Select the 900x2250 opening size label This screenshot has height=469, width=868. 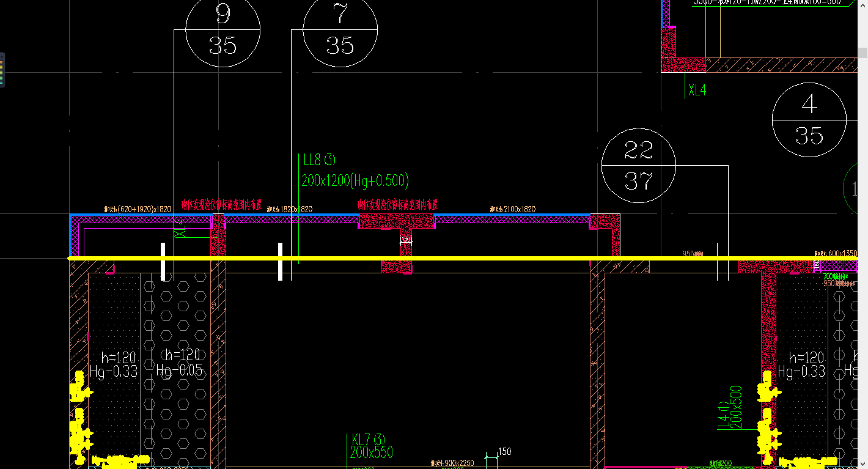tap(452, 463)
